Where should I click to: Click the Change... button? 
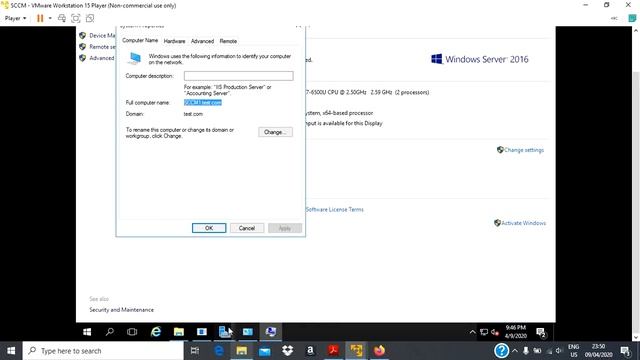pyautogui.click(x=275, y=132)
